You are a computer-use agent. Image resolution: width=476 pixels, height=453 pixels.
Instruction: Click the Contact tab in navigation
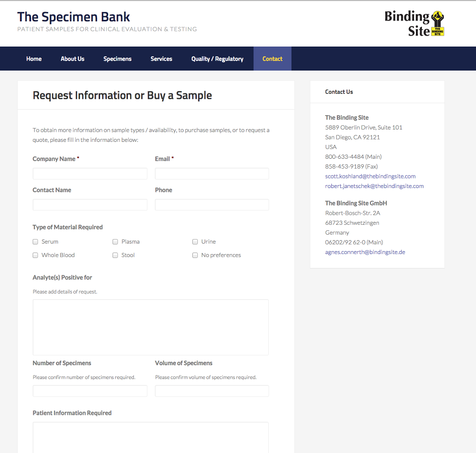[x=272, y=59]
